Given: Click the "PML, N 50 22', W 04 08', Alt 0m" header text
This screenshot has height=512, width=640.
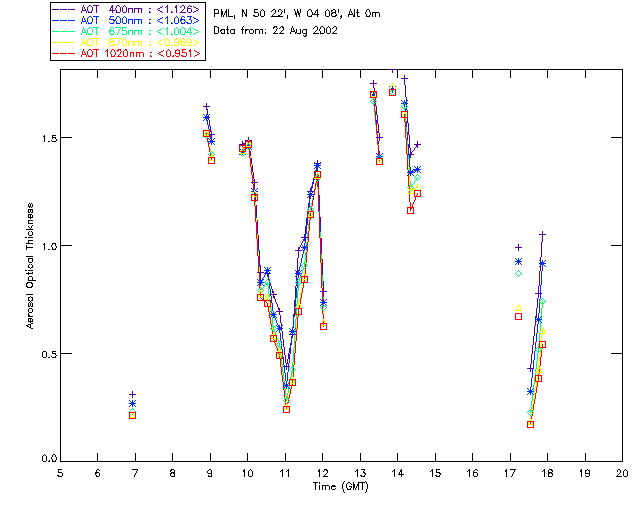Looking at the screenshot, I should [x=297, y=14].
